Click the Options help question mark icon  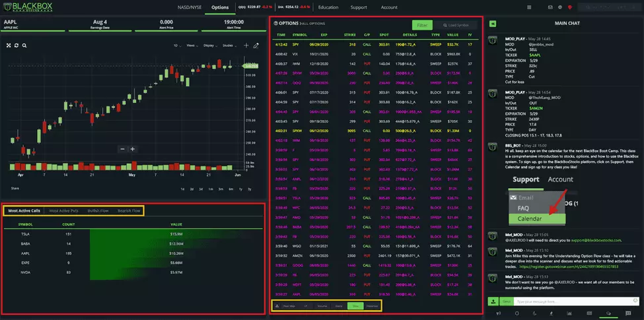pos(275,23)
